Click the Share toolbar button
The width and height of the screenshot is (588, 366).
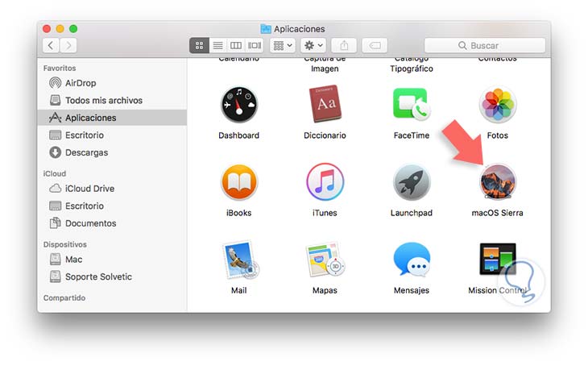tap(344, 45)
